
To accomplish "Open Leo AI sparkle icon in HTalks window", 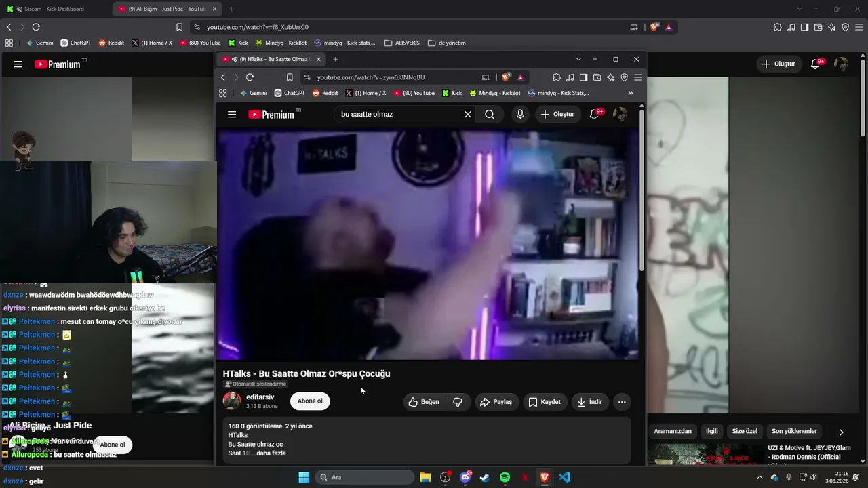I will tap(611, 77).
